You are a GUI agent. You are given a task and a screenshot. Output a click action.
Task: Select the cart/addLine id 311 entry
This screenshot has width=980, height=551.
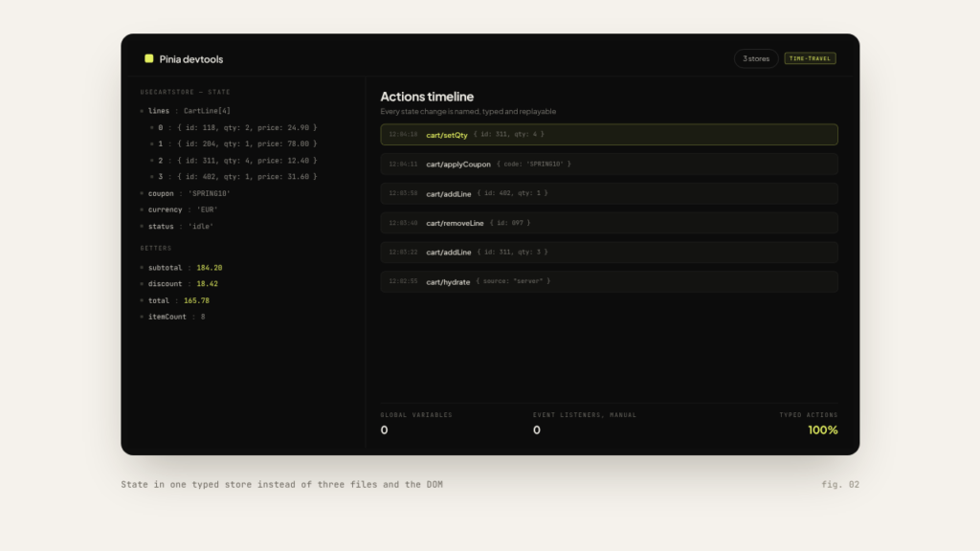[609, 253]
